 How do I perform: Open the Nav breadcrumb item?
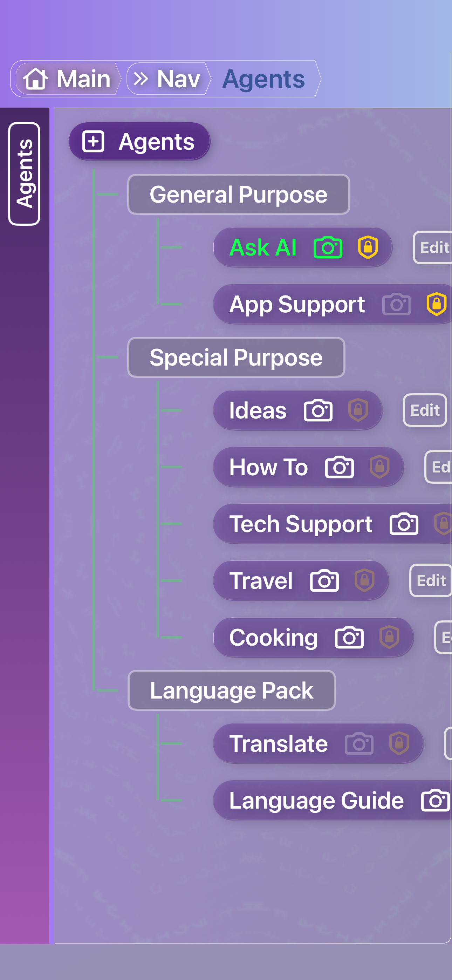pos(177,79)
